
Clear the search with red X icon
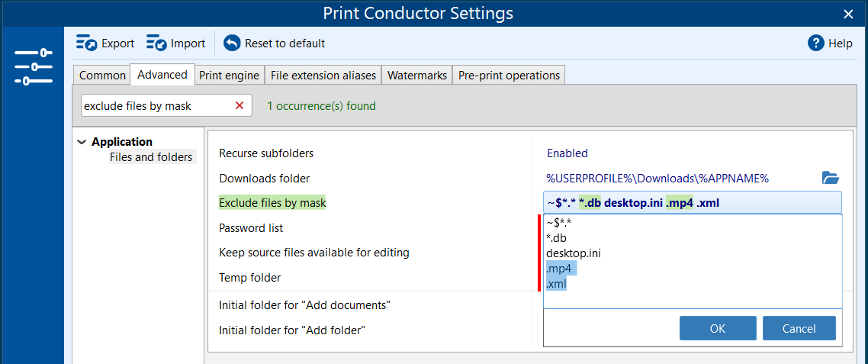pos(240,106)
